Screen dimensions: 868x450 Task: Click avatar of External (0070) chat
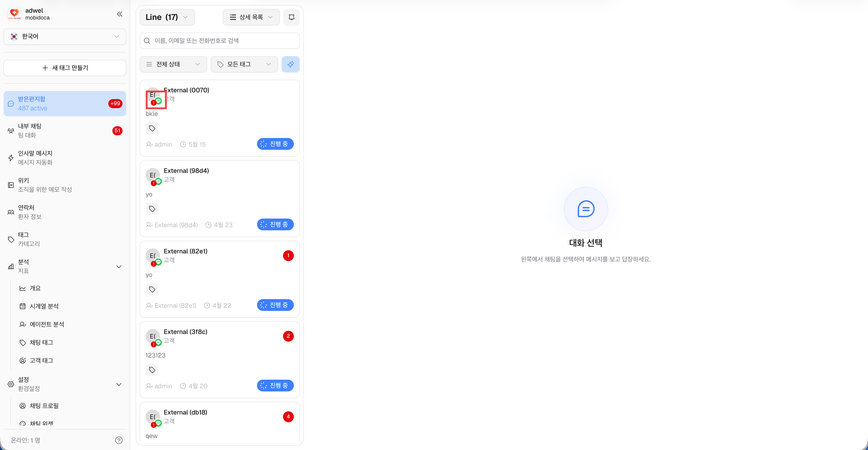153,95
